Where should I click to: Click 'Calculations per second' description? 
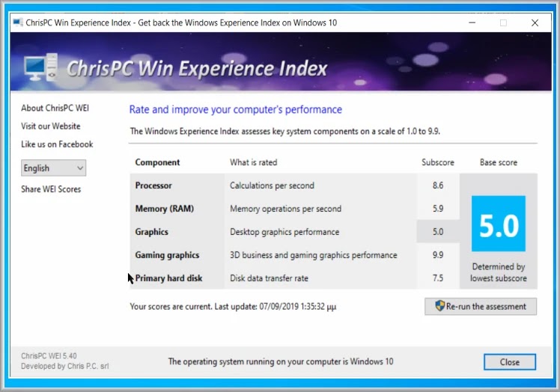273,186
